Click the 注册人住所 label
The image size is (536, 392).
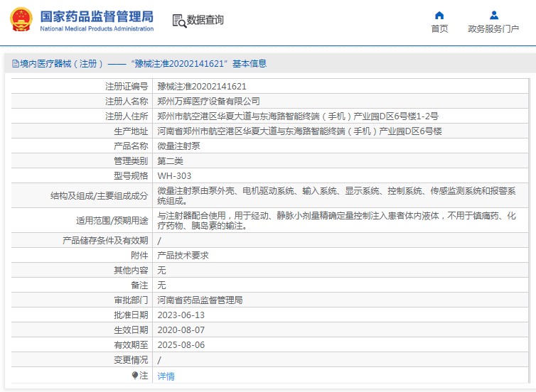[127, 116]
